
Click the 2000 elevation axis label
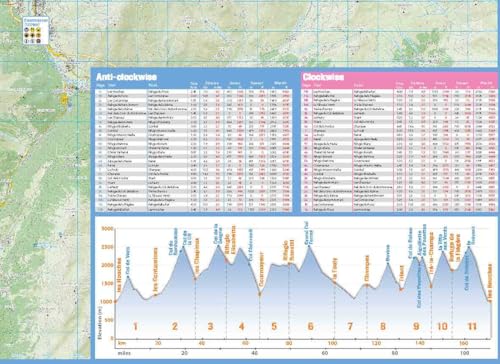pos(107,265)
